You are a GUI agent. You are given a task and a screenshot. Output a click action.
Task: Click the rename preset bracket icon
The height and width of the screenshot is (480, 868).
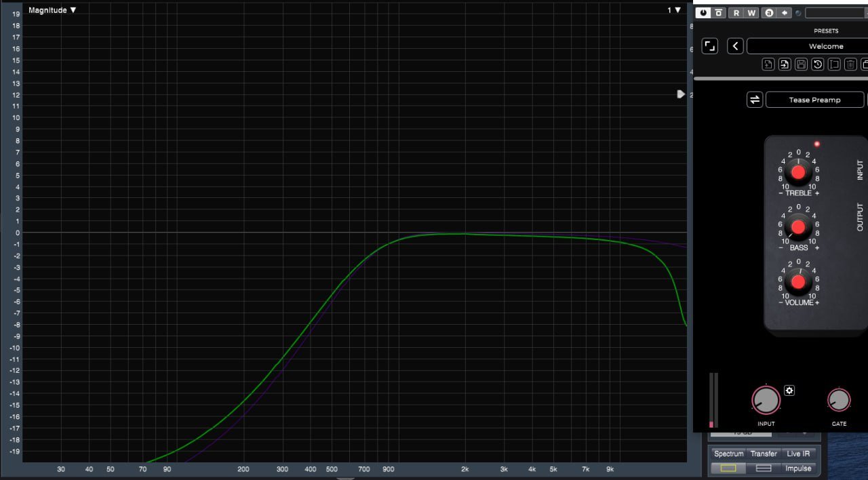click(834, 64)
